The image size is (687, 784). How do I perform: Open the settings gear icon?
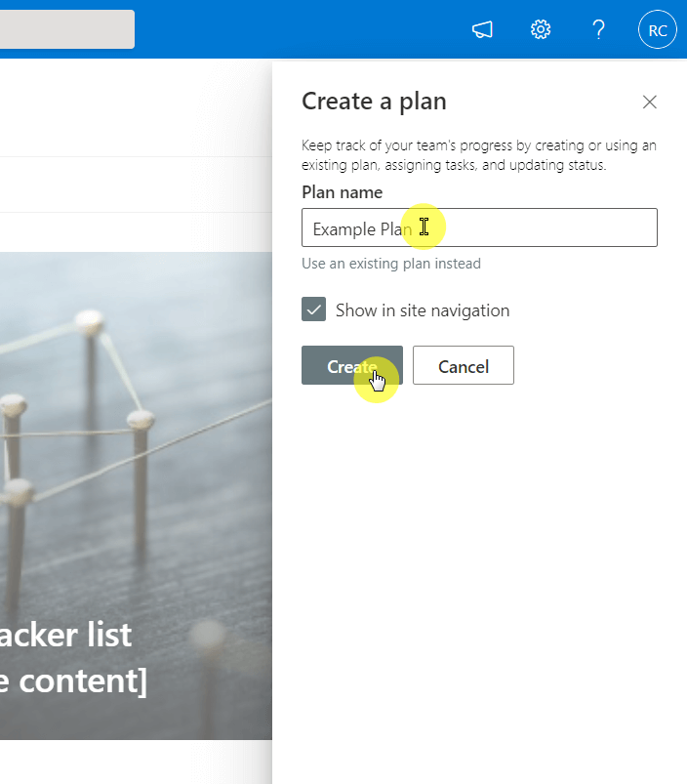[540, 29]
